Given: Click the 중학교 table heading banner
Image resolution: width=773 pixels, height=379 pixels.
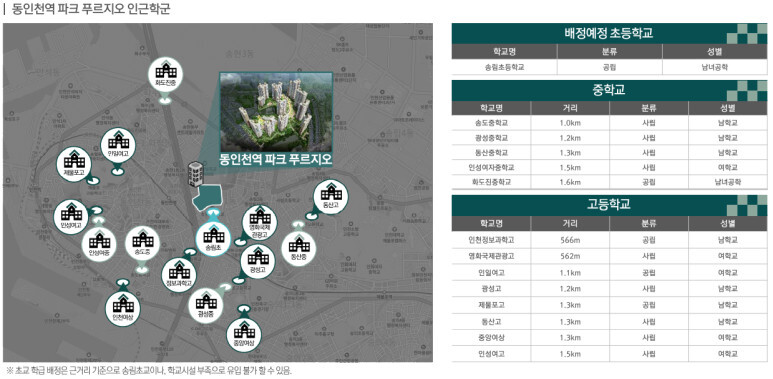Looking at the screenshot, I should 609,90.
